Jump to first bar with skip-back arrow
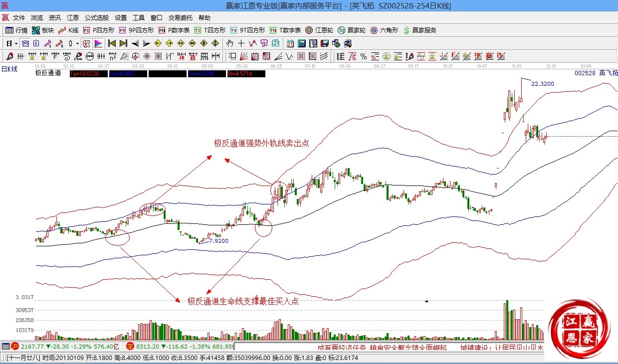Viewport: 618px width, 364px height. tap(112, 43)
